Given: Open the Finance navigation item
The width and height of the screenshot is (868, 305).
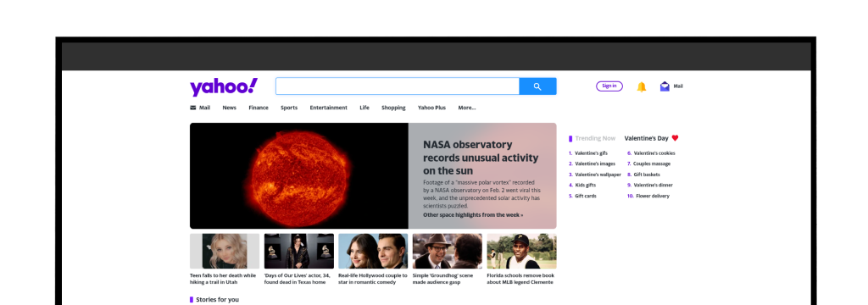Looking at the screenshot, I should click(259, 108).
